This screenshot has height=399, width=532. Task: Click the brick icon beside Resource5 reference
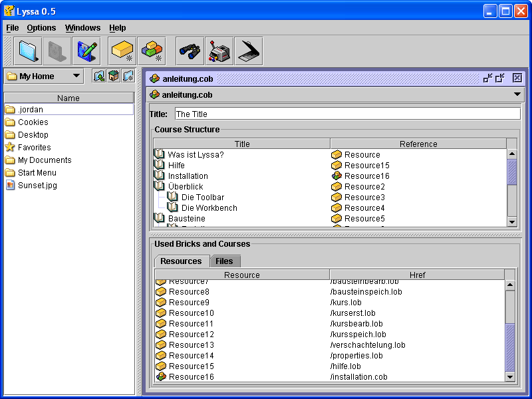pyautogui.click(x=336, y=219)
